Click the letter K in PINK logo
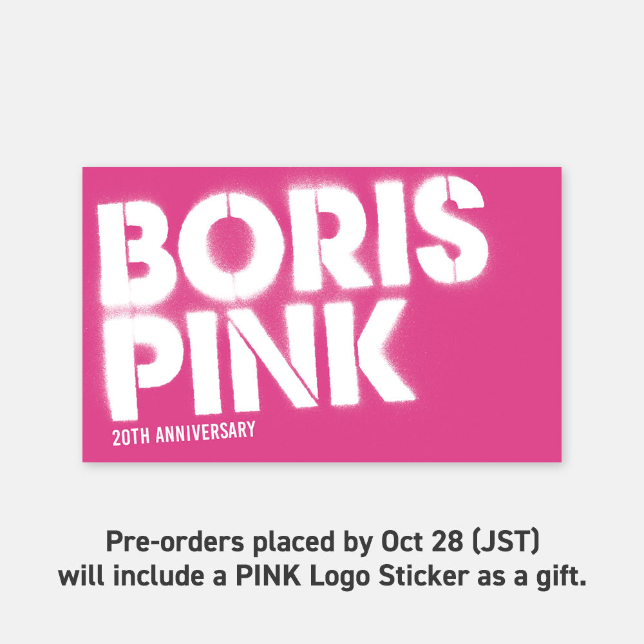This screenshot has height=644, width=644. coord(368,352)
